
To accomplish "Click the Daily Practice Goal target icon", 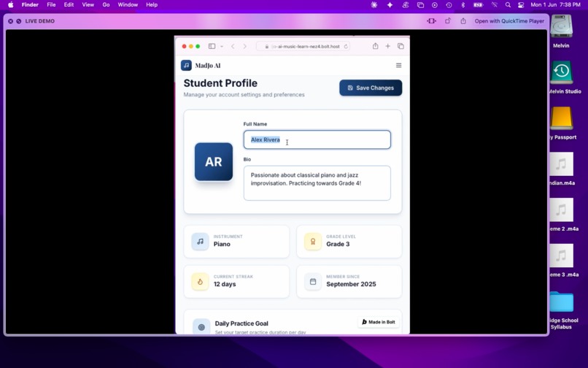I will pos(201,326).
